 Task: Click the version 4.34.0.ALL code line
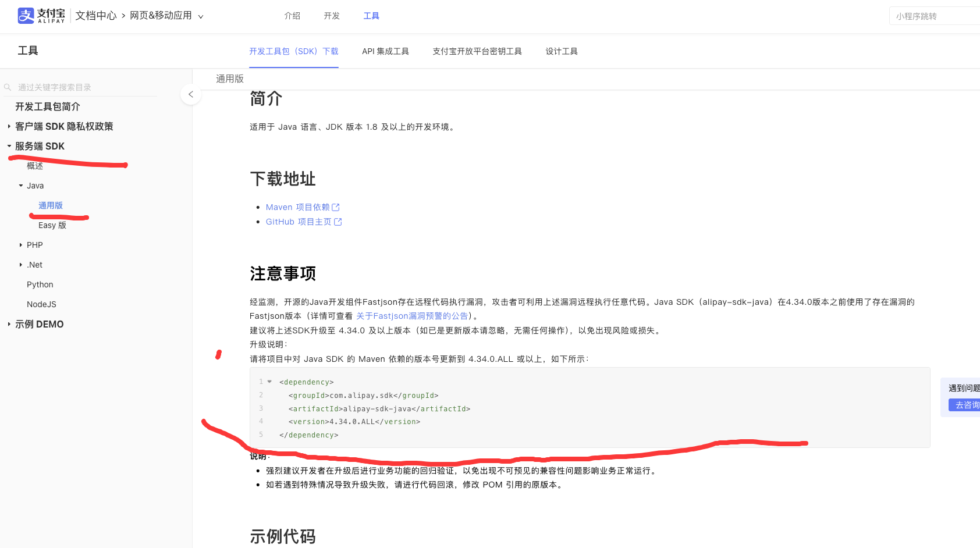(354, 422)
